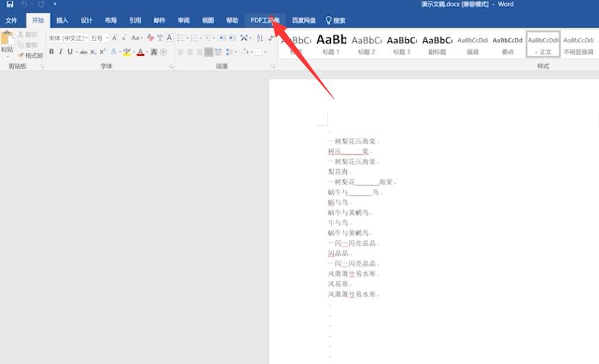Open the 剪贴板 dialog launcher
This screenshot has width=599, height=364.
click(42, 66)
